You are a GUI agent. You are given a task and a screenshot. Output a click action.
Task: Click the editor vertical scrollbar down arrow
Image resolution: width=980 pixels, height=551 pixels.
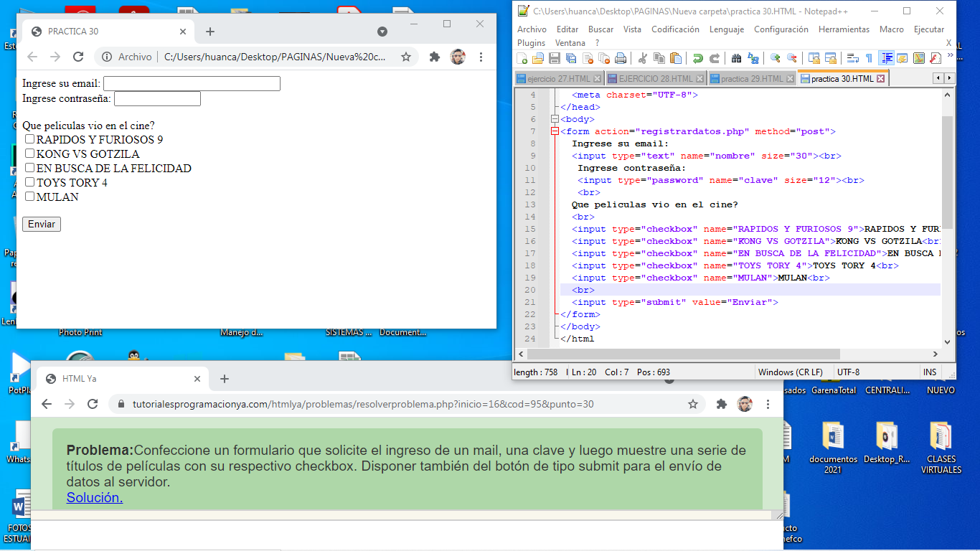[x=948, y=342]
